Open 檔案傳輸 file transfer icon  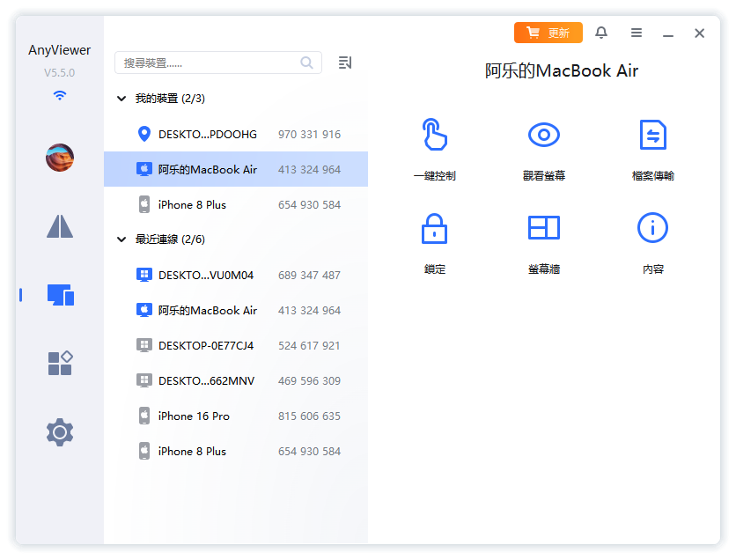tap(652, 135)
